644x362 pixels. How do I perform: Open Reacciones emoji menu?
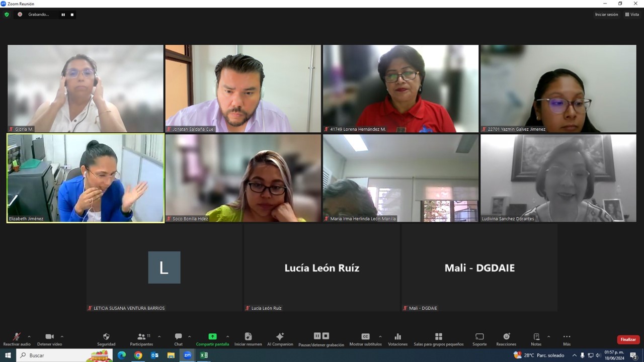click(x=506, y=337)
